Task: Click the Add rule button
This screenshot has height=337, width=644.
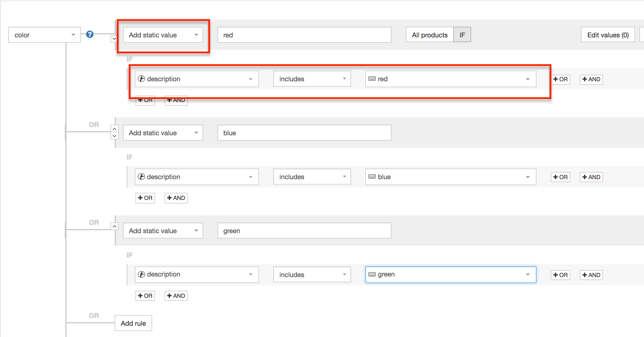Action: tap(133, 323)
